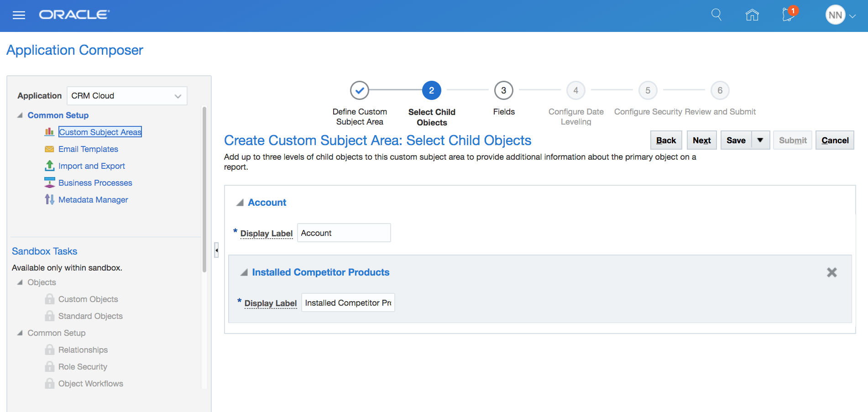This screenshot has width=868, height=412.
Task: Remove Installed Competitor Products child object
Action: [831, 272]
